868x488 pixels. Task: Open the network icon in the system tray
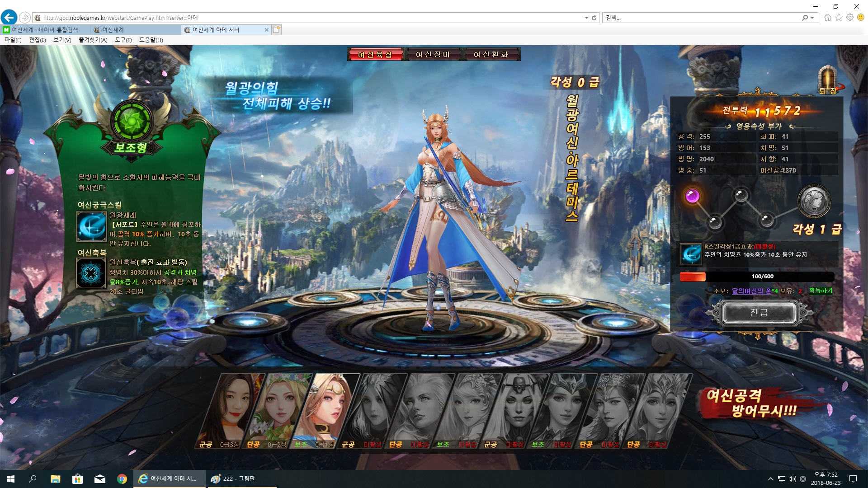click(x=781, y=479)
